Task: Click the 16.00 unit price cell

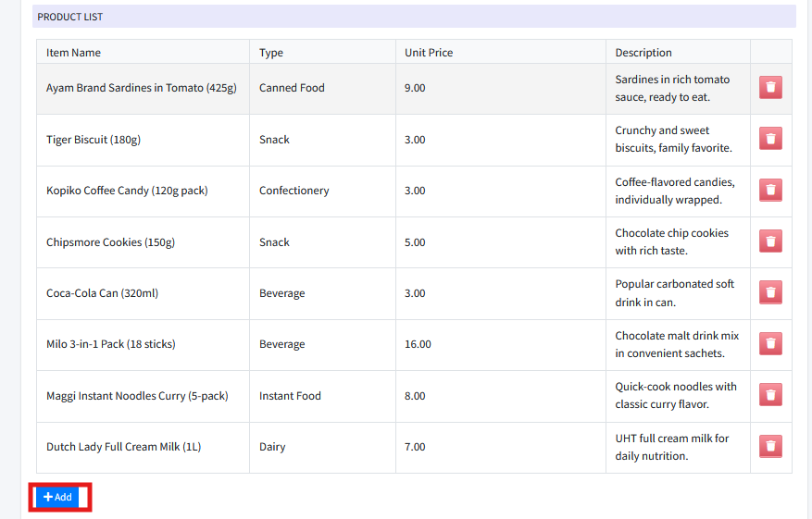Action: (418, 344)
